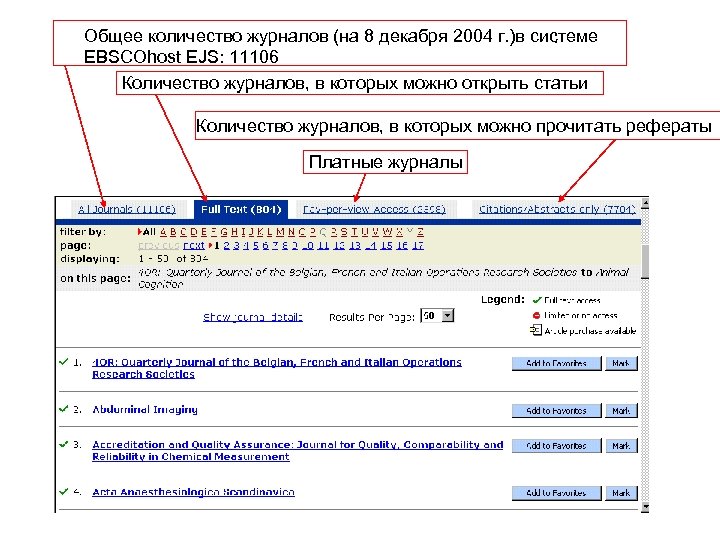The image size is (720, 540).
Task: Open the Citations/Abstracts only tab
Action: (557, 209)
